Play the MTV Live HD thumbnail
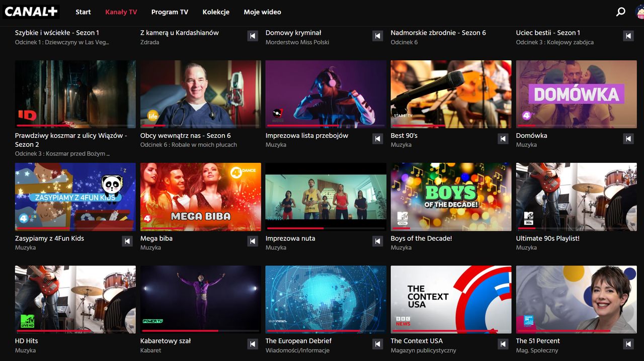This screenshot has height=361, width=644. tap(75, 300)
